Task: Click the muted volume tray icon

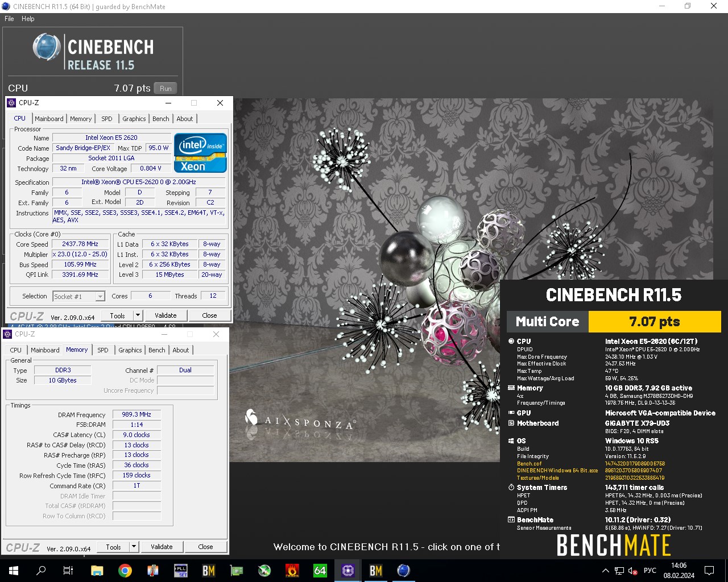Action: [633, 571]
